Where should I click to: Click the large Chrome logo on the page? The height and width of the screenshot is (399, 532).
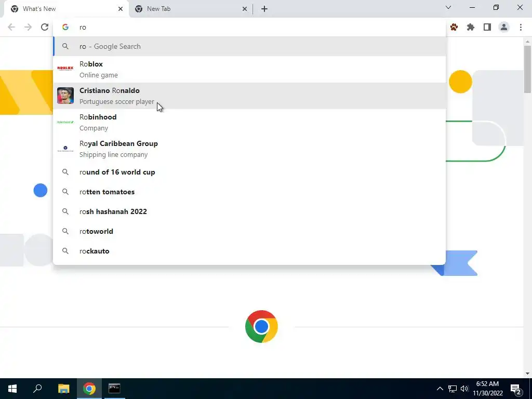pyautogui.click(x=261, y=326)
